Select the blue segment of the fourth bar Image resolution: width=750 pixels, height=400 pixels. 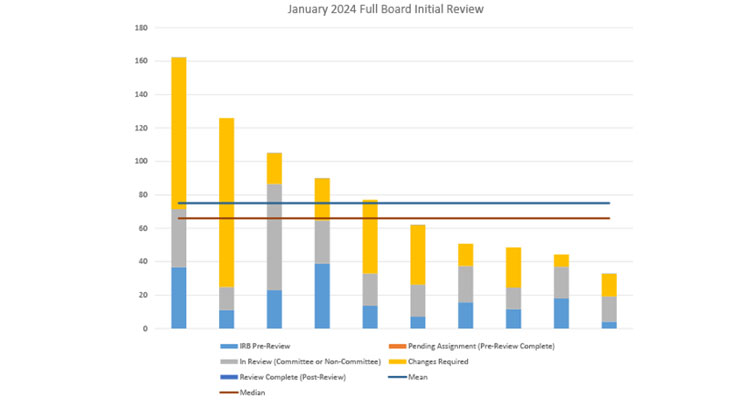[x=322, y=295]
